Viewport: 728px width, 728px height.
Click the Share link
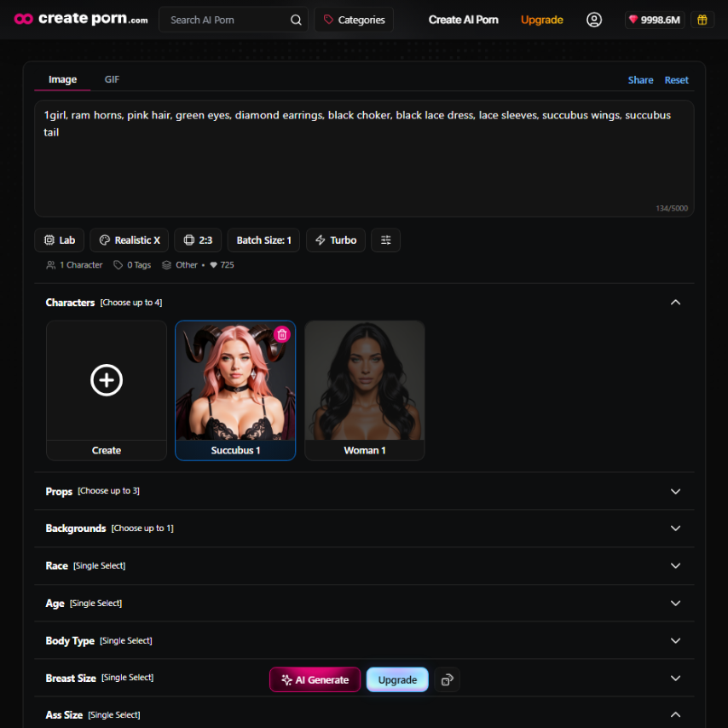coord(640,80)
